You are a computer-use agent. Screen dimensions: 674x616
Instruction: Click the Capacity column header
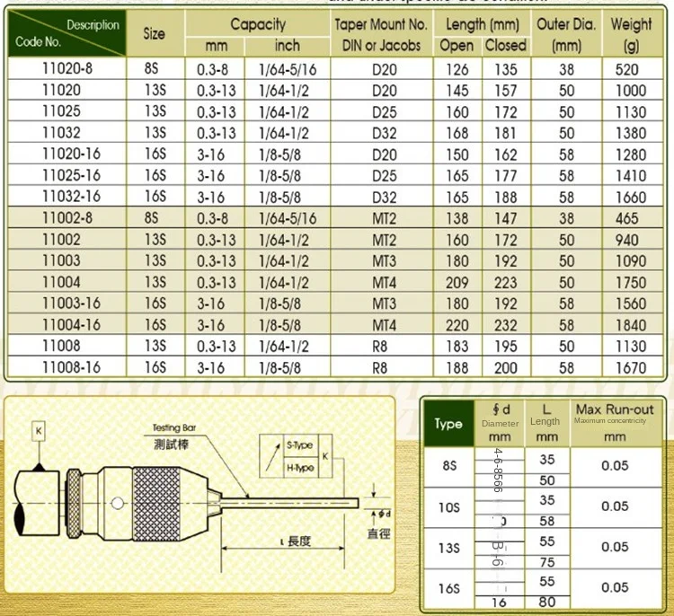(x=258, y=24)
